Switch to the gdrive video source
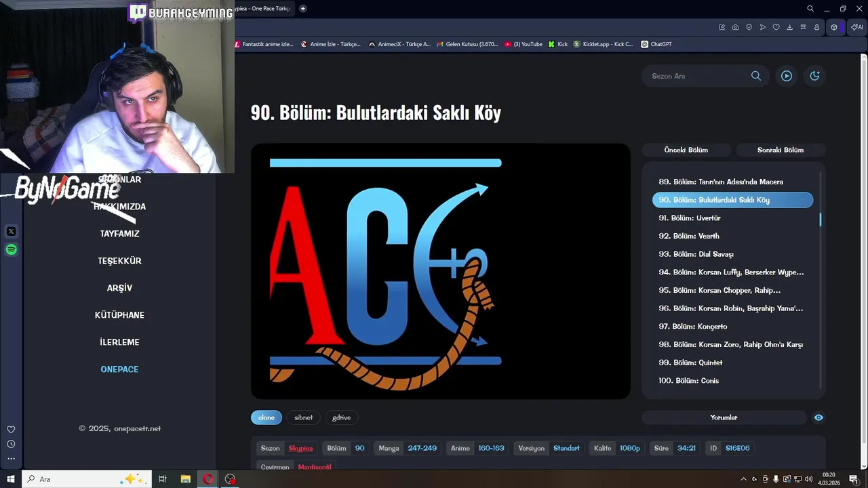The image size is (868, 488). (341, 418)
